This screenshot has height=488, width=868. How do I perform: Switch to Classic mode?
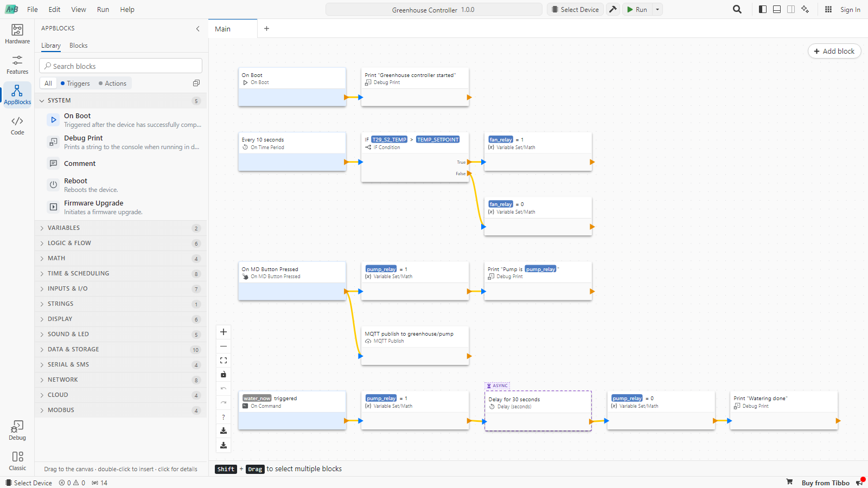17,461
